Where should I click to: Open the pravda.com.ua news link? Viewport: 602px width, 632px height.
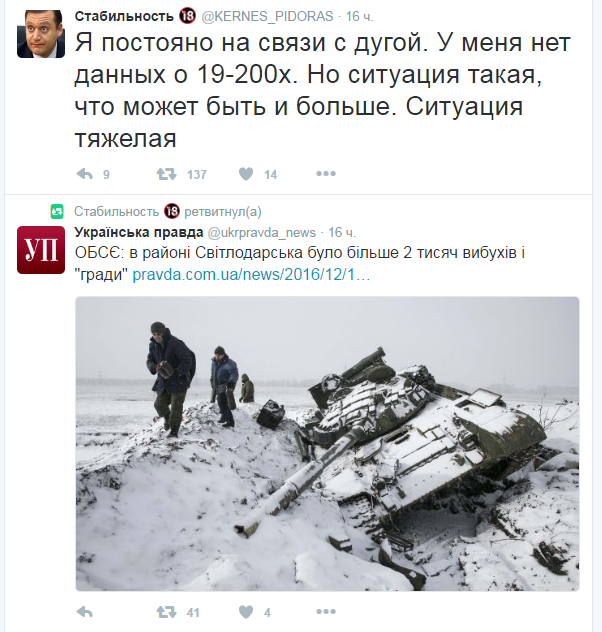(251, 274)
